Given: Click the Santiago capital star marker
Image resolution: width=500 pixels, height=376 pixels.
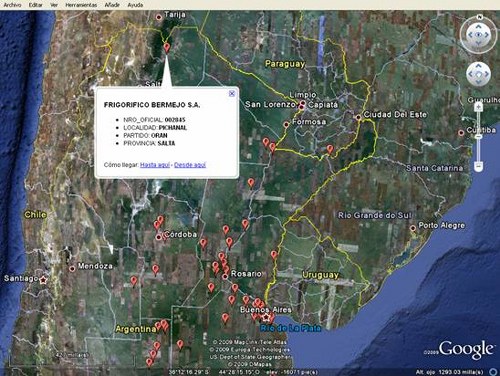Looking at the screenshot, I should click(43, 280).
